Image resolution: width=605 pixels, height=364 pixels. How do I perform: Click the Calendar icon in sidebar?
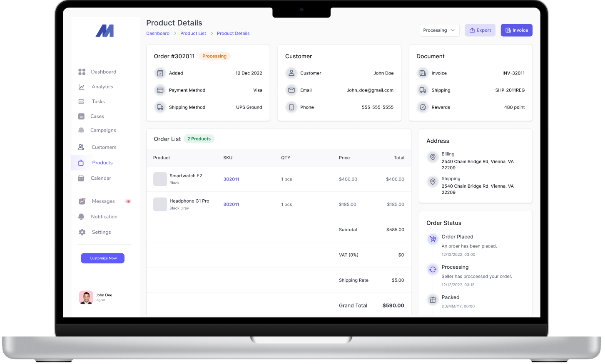point(81,178)
